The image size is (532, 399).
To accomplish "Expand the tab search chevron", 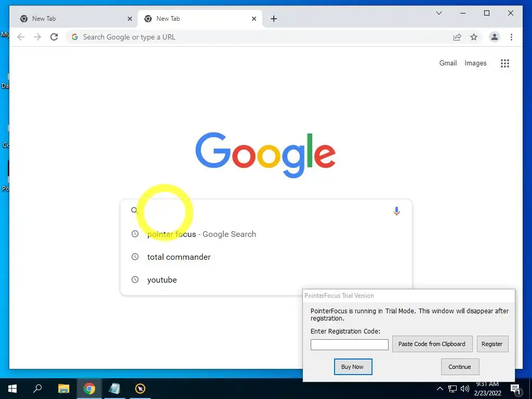I will tap(438, 13).
